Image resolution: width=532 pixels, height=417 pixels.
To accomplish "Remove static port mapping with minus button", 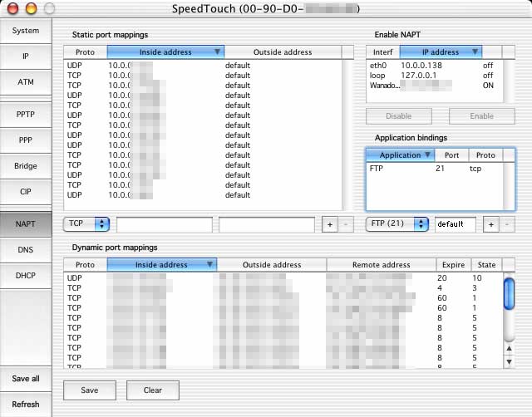I will pyautogui.click(x=346, y=224).
